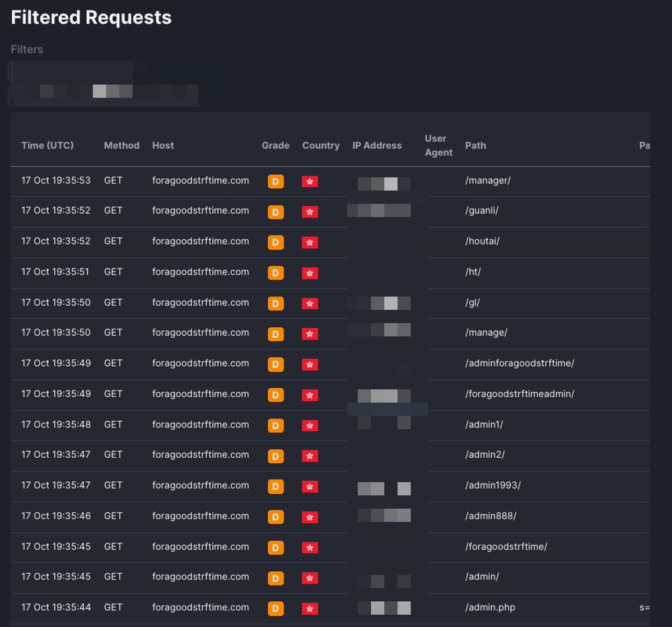
Task: Click the D grade badge in /manage/ row
Action: [x=276, y=334]
